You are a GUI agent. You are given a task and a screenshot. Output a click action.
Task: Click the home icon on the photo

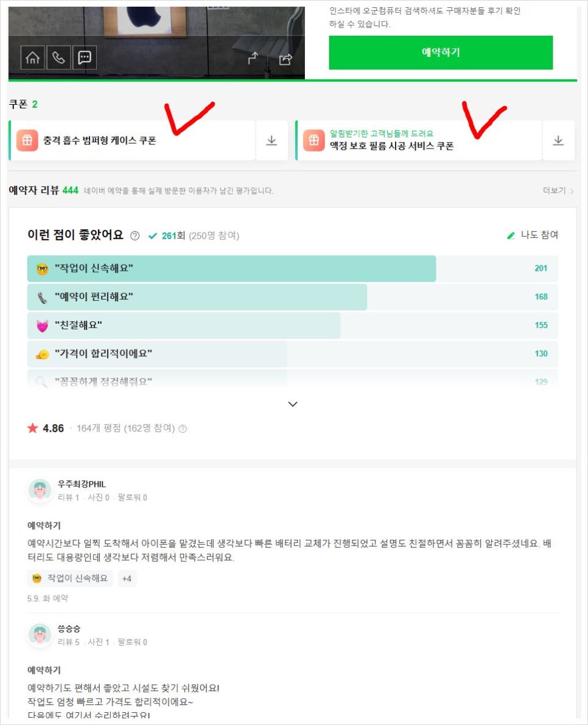coord(32,58)
